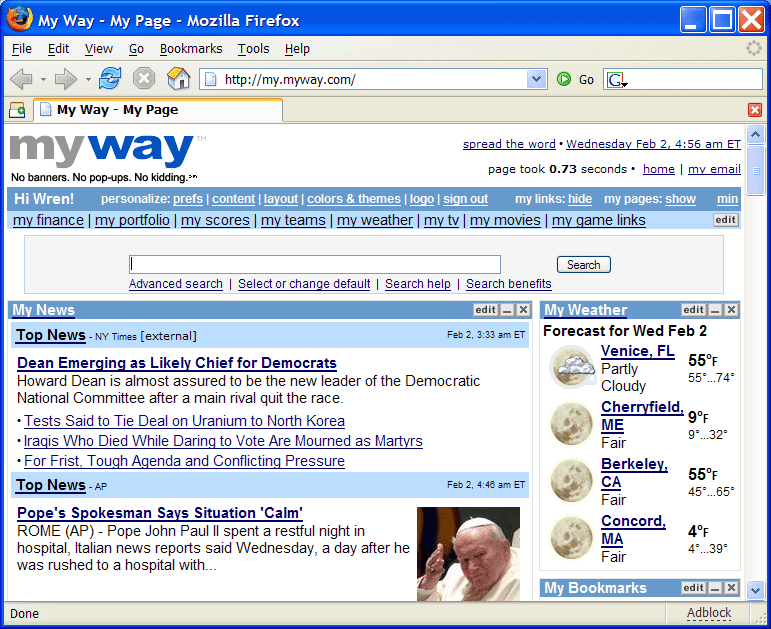Image resolution: width=771 pixels, height=629 pixels.
Task: Open the my email link
Action: tap(714, 169)
